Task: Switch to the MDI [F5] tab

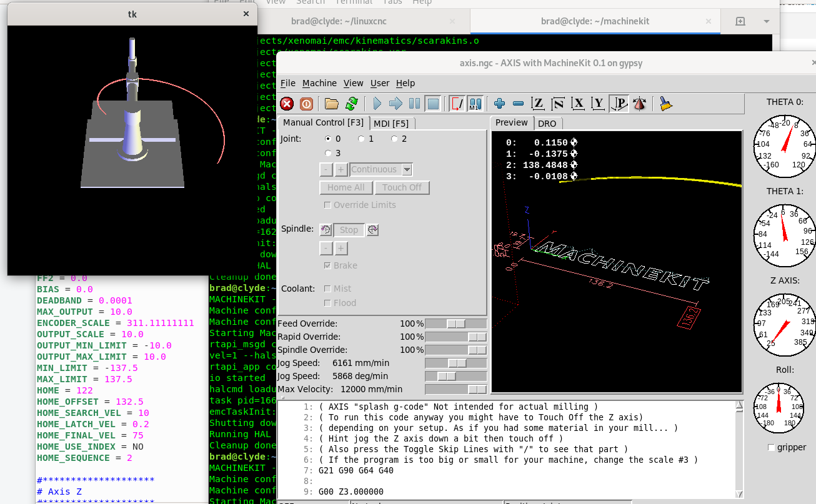Action: (392, 123)
